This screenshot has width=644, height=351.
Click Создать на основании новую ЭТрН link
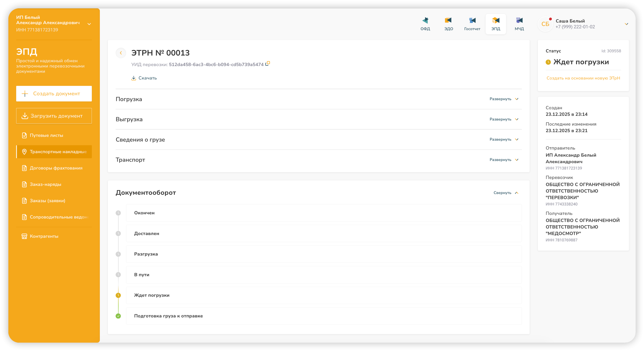coord(583,78)
